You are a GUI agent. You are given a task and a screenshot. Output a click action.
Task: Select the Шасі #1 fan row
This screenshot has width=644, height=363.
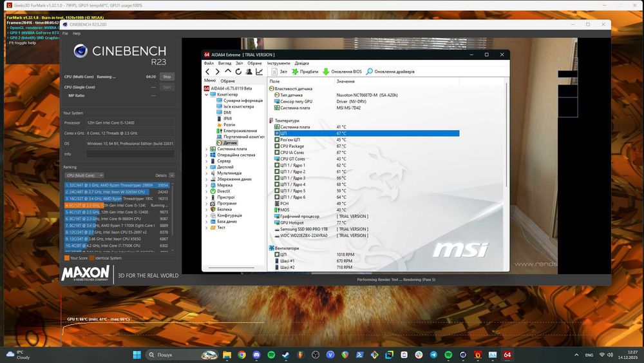tap(366, 261)
